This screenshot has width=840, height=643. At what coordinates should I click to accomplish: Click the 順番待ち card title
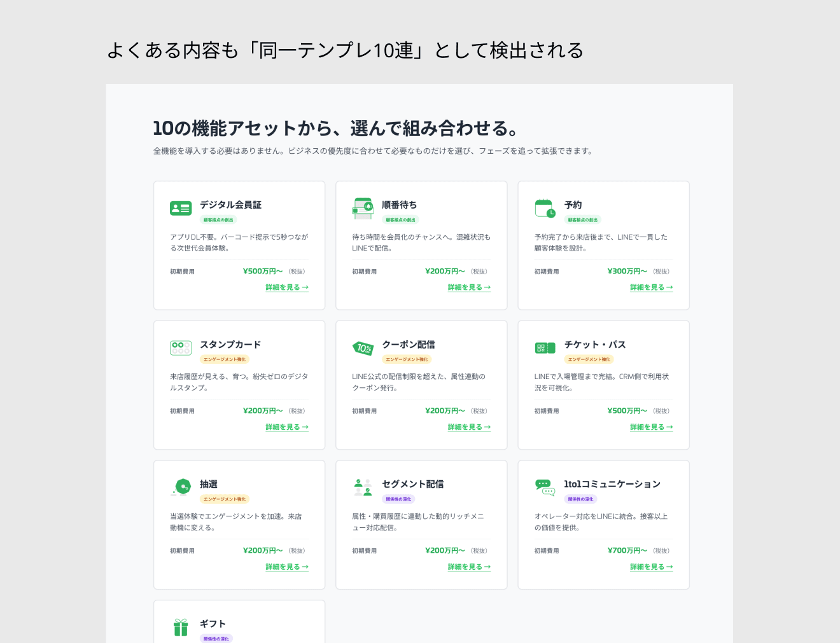[x=400, y=205]
